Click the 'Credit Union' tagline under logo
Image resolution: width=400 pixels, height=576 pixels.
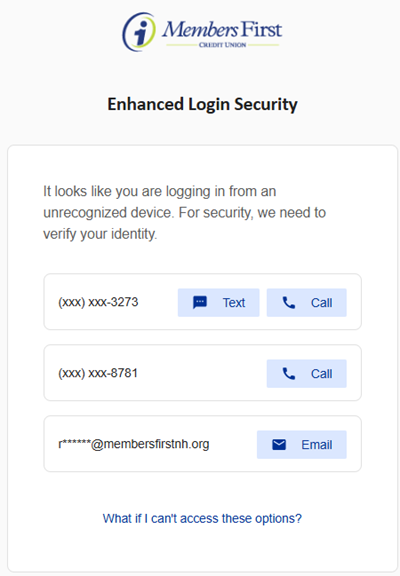[223, 45]
